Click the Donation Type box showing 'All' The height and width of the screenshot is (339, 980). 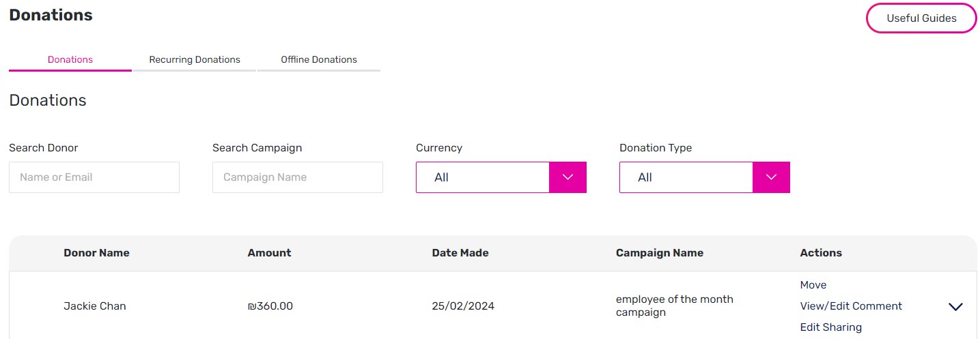point(686,177)
